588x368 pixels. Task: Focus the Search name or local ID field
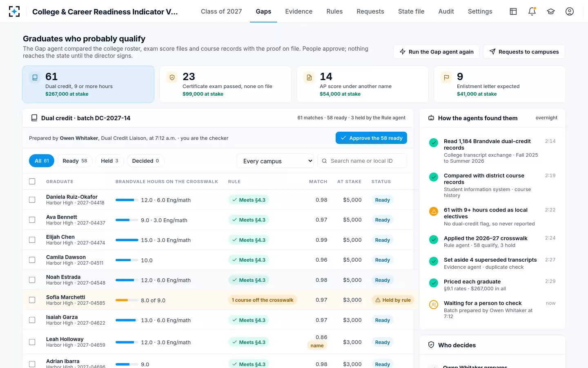[362, 161]
